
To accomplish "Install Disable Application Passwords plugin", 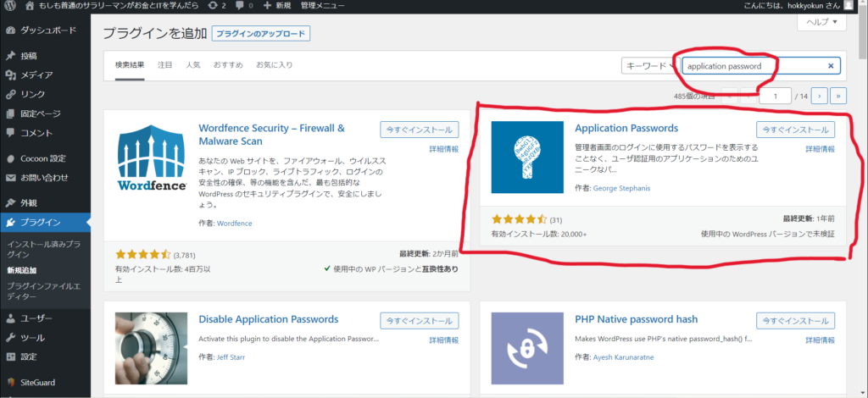I will click(x=420, y=321).
